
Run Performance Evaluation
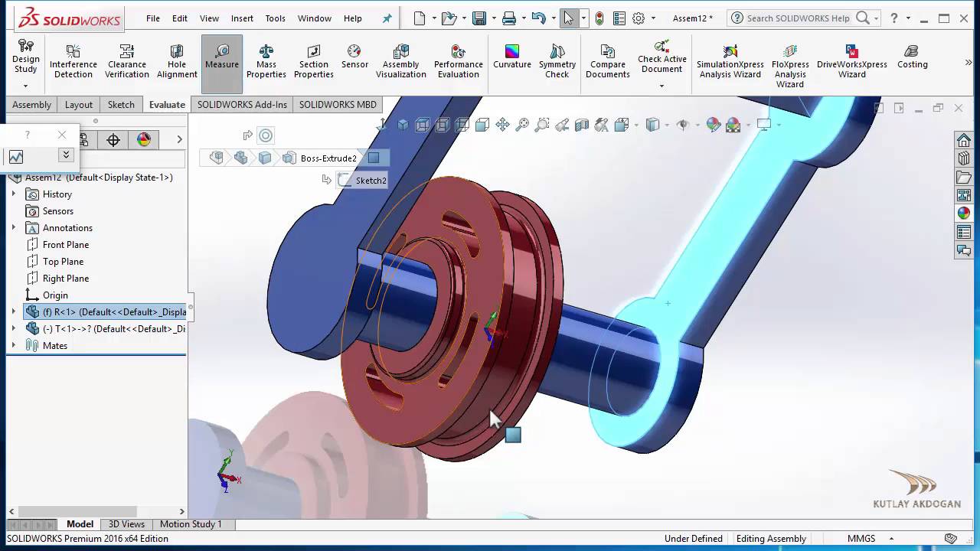[459, 60]
